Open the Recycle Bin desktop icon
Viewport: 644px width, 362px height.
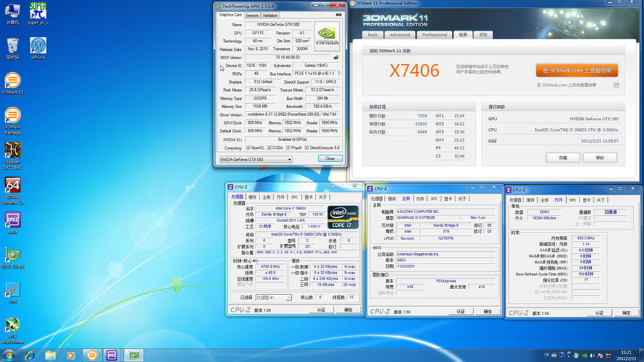(x=12, y=48)
